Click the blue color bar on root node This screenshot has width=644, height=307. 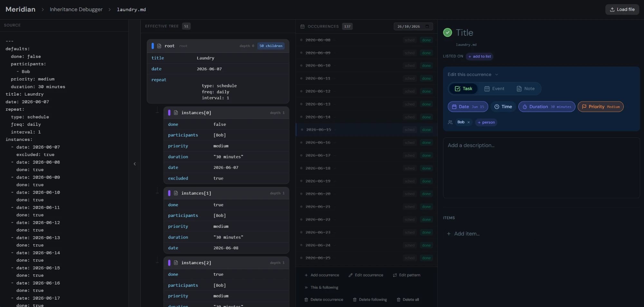click(153, 46)
